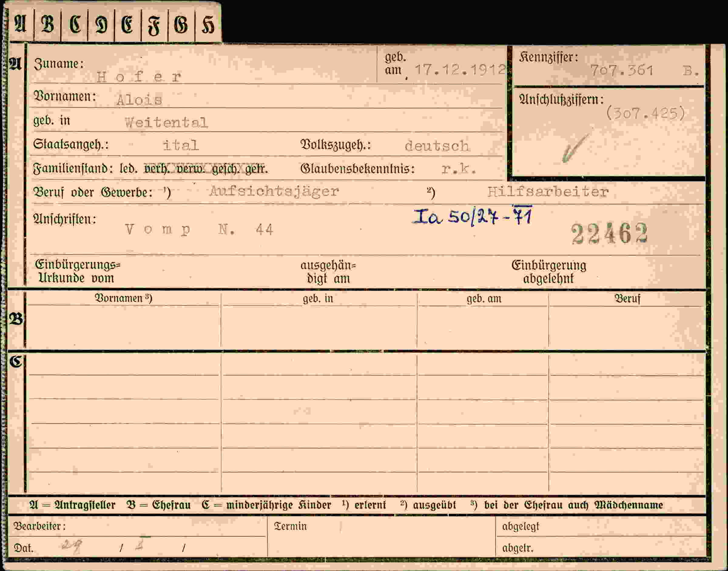Click birthplace 'Weitental'
Screen dimensions: 728x571
[166, 123]
